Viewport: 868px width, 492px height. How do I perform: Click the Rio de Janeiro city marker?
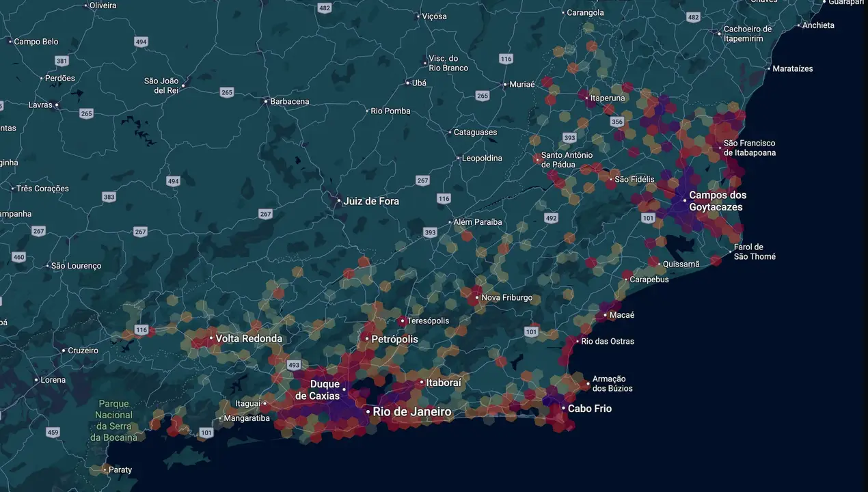368,412
